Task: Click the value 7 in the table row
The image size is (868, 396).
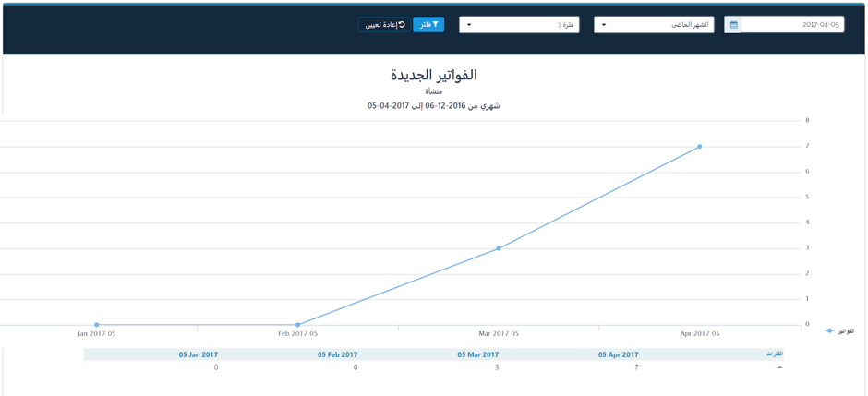Action: (x=636, y=367)
